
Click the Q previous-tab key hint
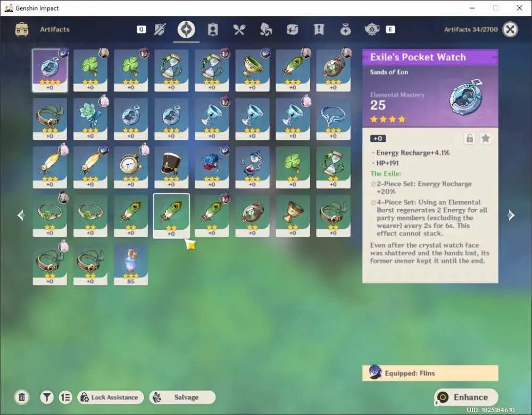click(141, 29)
